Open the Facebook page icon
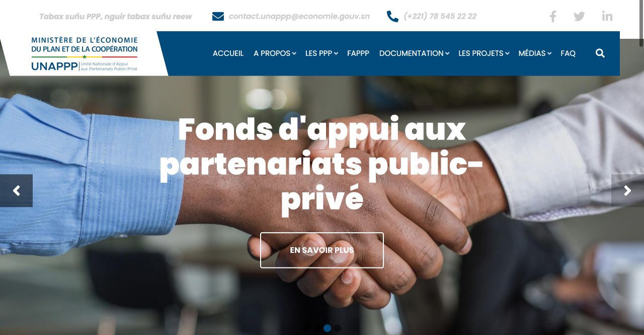 [552, 17]
